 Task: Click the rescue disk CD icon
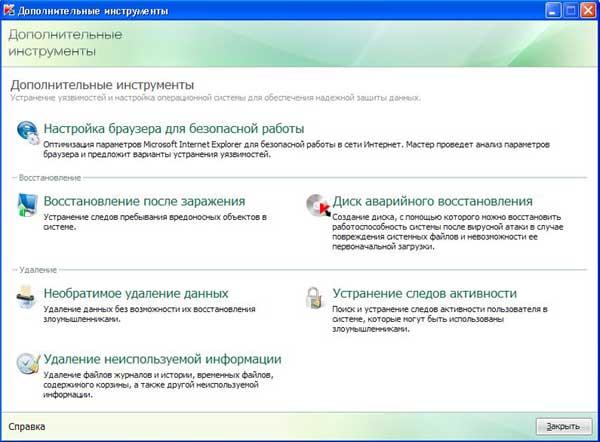click(318, 205)
